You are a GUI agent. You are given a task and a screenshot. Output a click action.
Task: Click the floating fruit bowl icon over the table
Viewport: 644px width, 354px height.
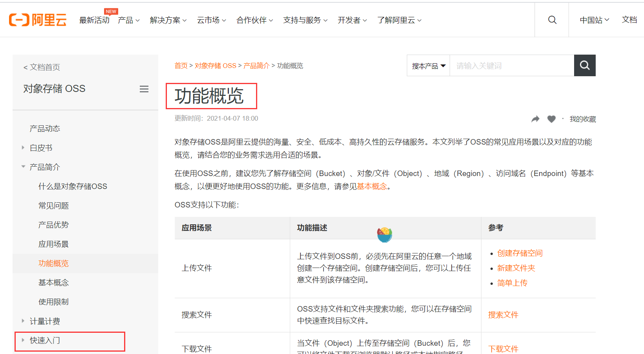(x=384, y=234)
